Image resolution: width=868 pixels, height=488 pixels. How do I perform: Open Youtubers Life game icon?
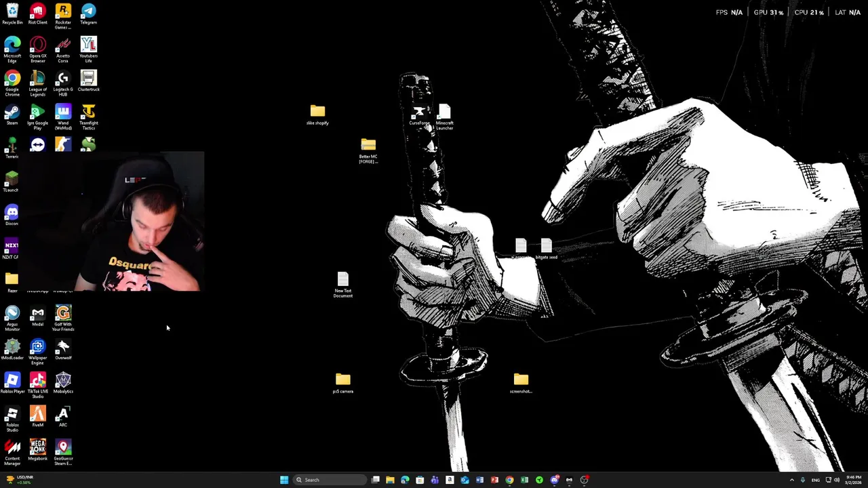[x=88, y=49]
